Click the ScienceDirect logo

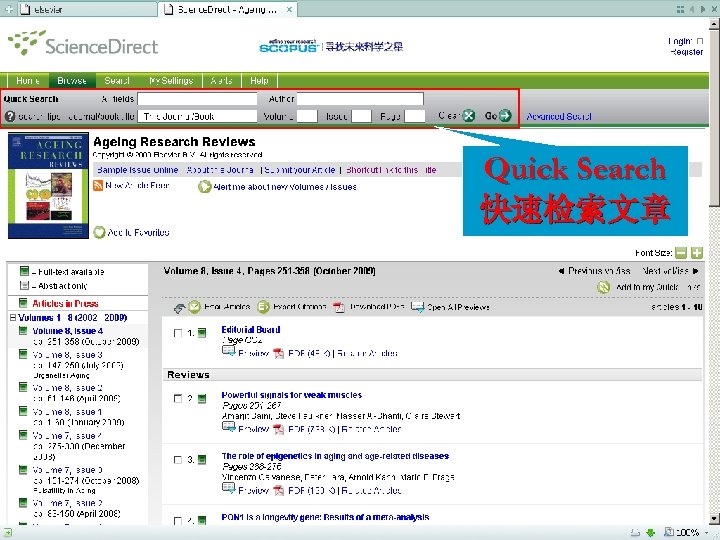83,44
